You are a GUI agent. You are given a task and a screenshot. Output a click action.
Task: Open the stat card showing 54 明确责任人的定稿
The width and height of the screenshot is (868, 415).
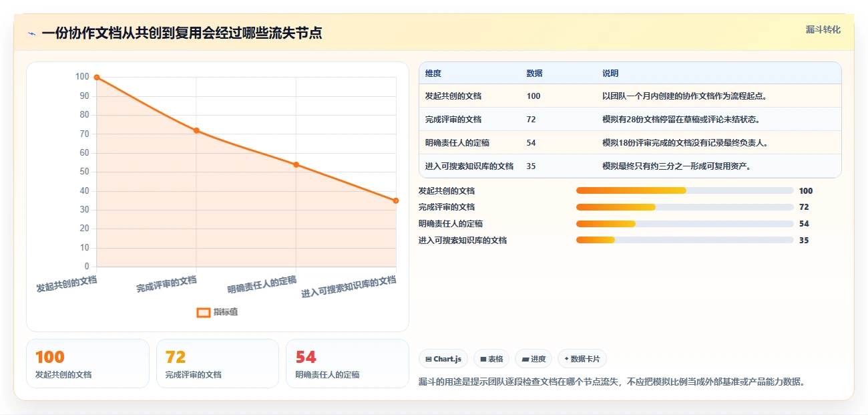click(347, 364)
